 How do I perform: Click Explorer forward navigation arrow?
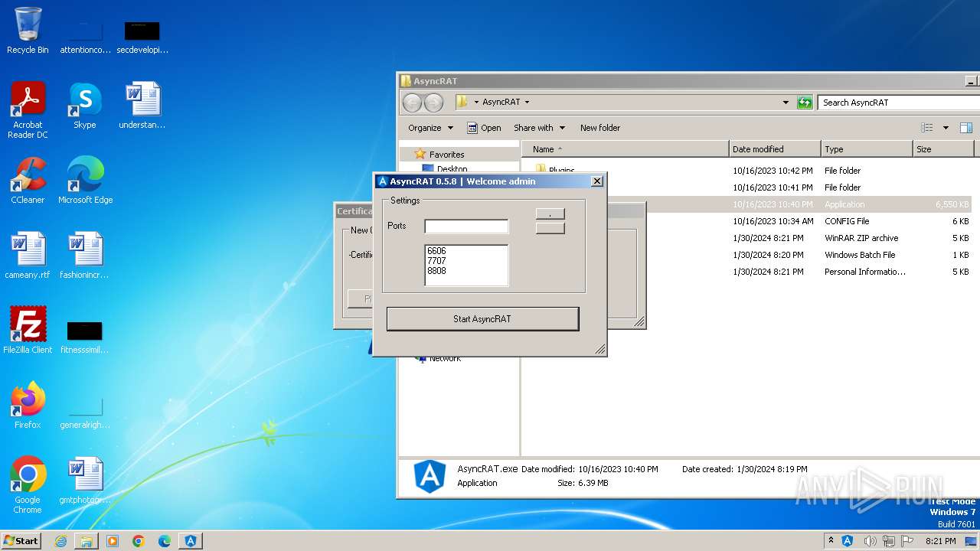(433, 103)
